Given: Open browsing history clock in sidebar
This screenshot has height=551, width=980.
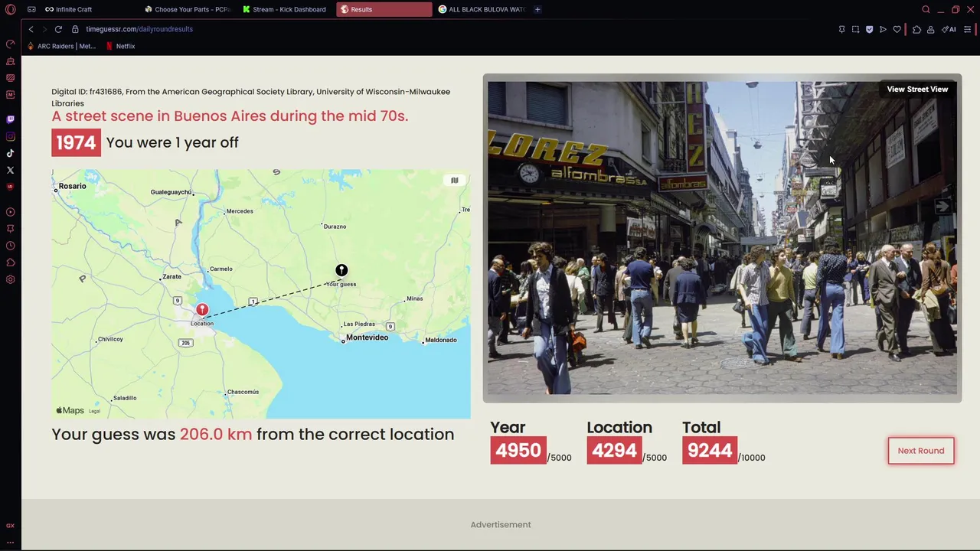Looking at the screenshot, I should (10, 246).
